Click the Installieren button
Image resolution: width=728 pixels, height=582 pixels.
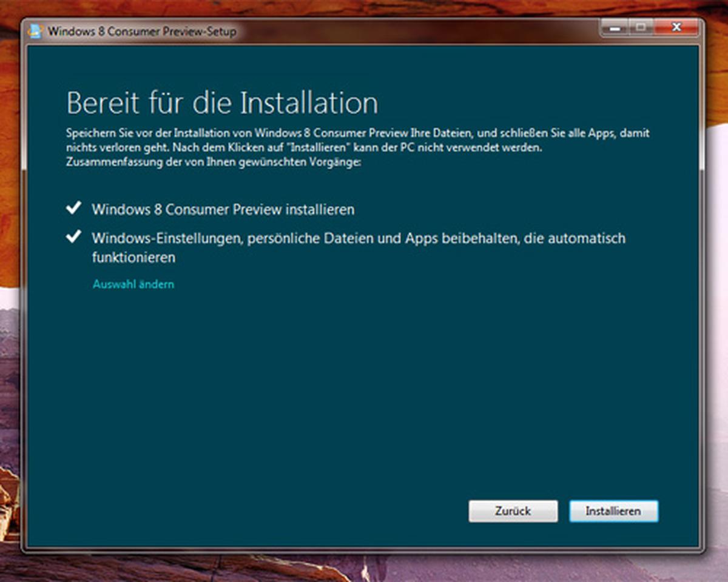click(614, 511)
